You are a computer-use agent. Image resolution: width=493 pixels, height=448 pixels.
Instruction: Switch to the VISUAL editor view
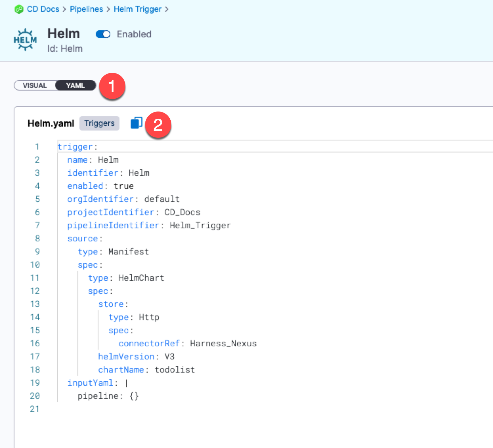pyautogui.click(x=35, y=86)
